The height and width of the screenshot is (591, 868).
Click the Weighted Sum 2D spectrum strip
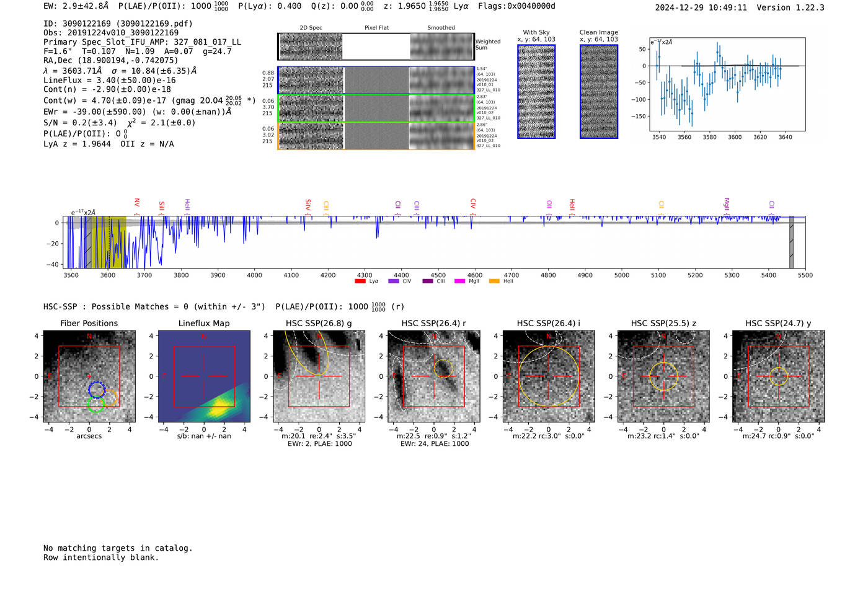(376, 47)
